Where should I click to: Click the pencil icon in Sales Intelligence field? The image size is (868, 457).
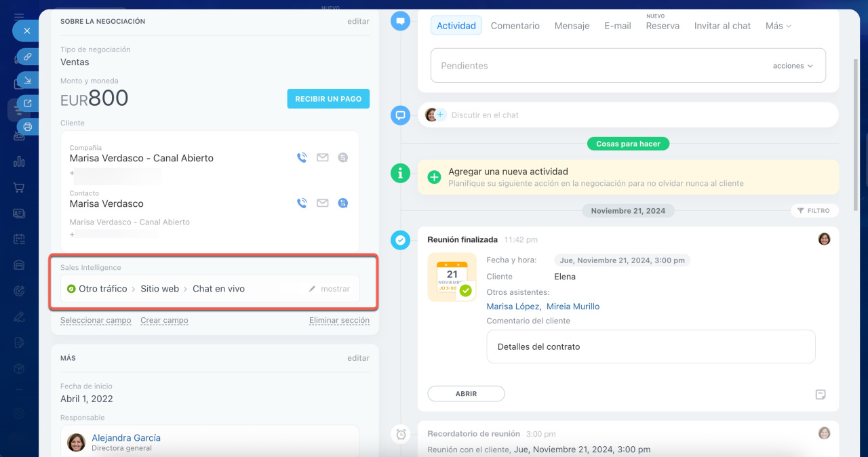pos(313,289)
